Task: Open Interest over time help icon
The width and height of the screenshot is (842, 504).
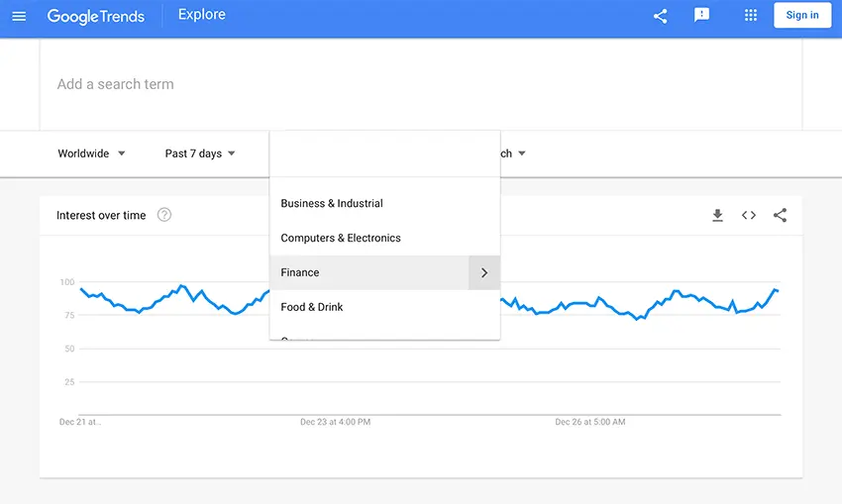Action: (x=164, y=215)
